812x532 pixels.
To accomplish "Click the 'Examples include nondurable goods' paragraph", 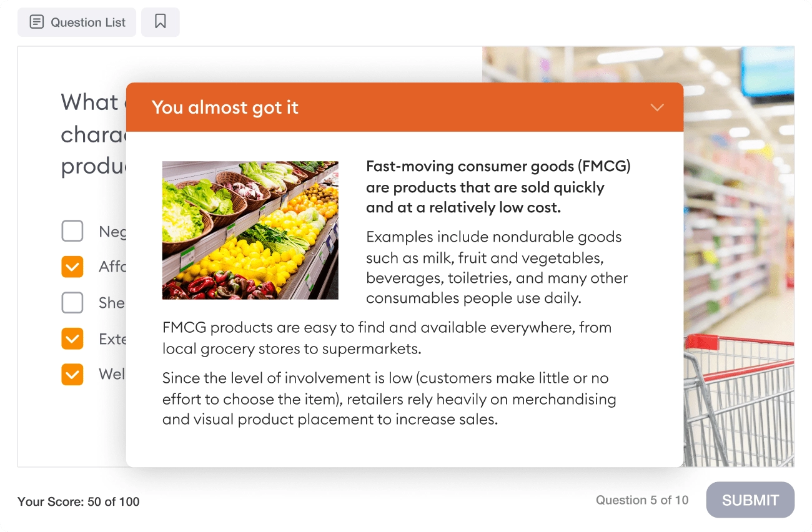I will point(497,268).
